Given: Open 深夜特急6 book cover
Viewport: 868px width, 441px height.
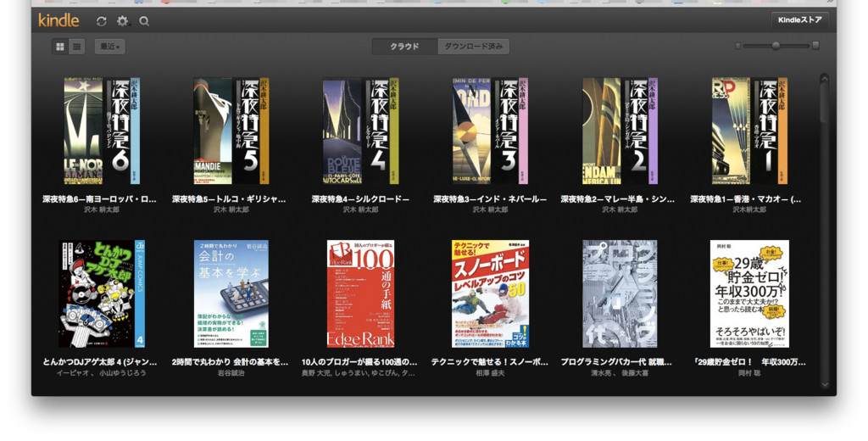Looking at the screenshot, I should (x=102, y=131).
